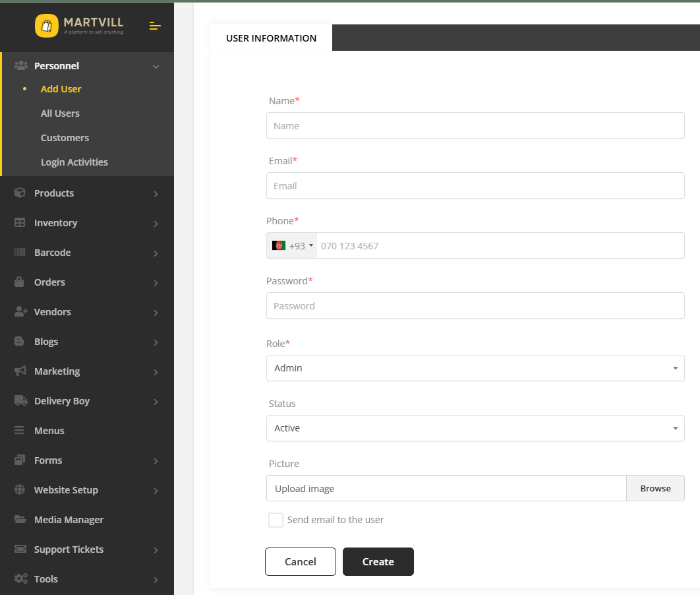
Task: Open the Status dropdown showing Active
Action: 475,428
